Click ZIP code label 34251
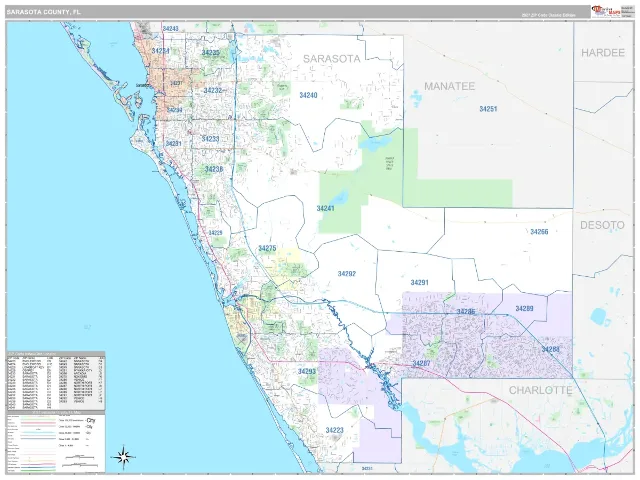This screenshot has height=480, width=640. click(x=488, y=109)
